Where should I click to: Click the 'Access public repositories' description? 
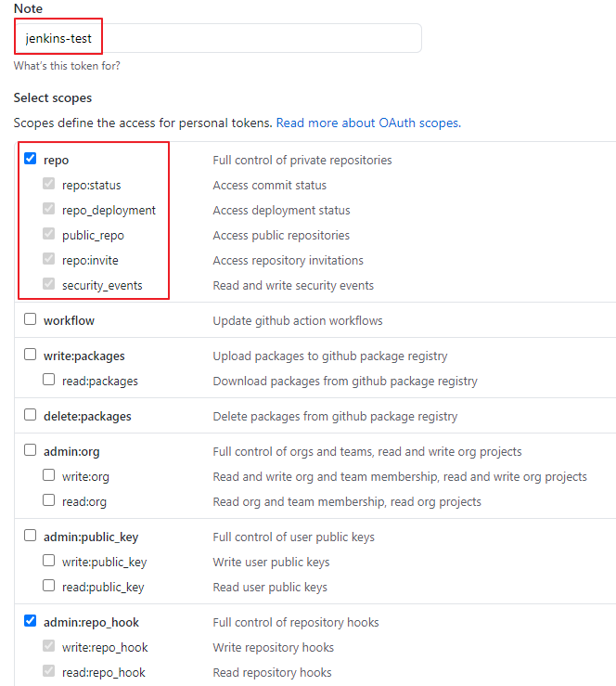281,236
